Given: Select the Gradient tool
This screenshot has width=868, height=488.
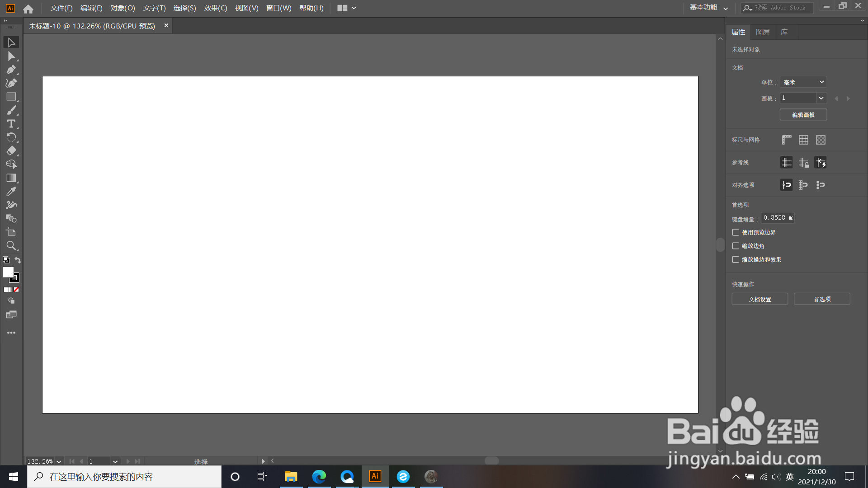Looking at the screenshot, I should click(11, 178).
